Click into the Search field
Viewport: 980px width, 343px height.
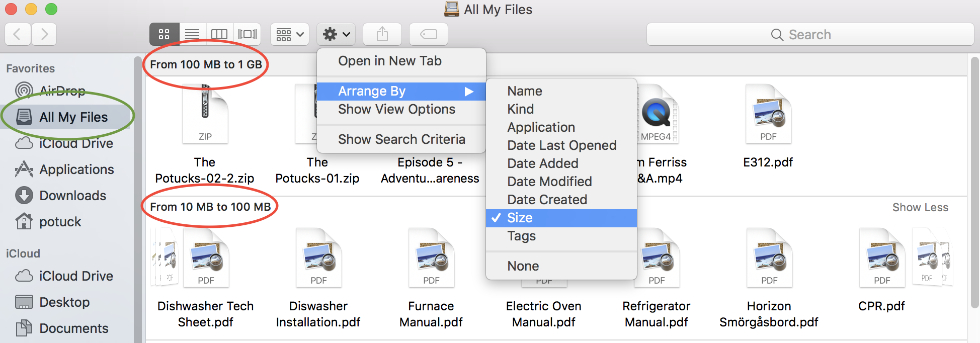pos(810,34)
